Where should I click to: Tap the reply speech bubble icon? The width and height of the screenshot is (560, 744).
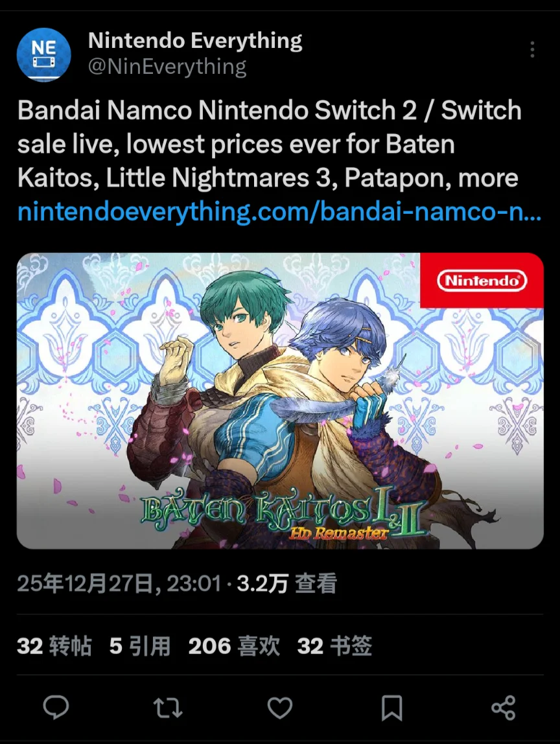(56, 708)
